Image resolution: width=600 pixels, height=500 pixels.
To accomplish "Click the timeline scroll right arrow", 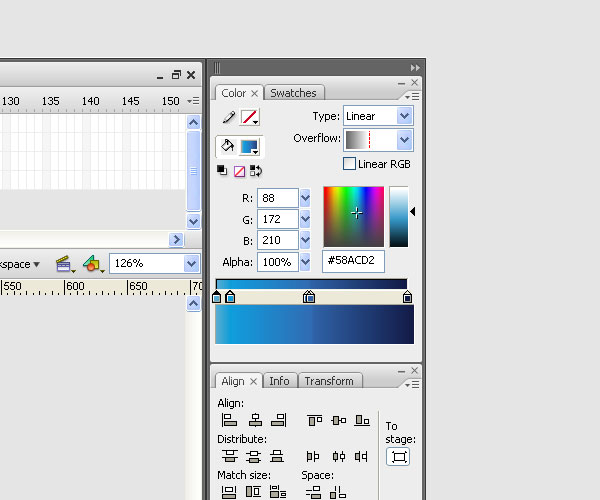I will 176,239.
